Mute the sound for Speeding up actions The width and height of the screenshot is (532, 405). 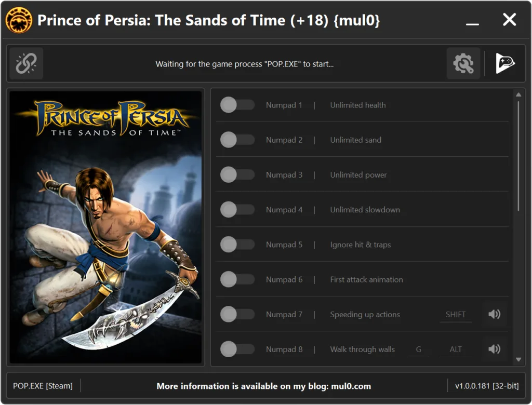pyautogui.click(x=494, y=314)
